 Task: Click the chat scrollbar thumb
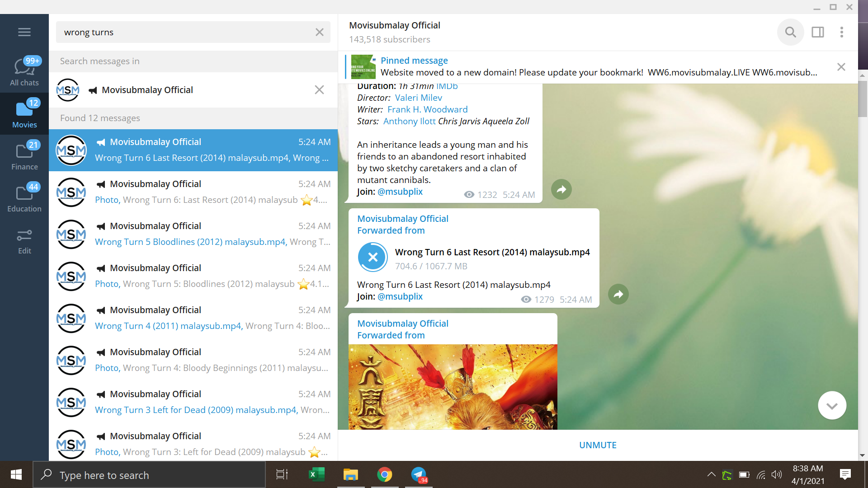click(863, 99)
